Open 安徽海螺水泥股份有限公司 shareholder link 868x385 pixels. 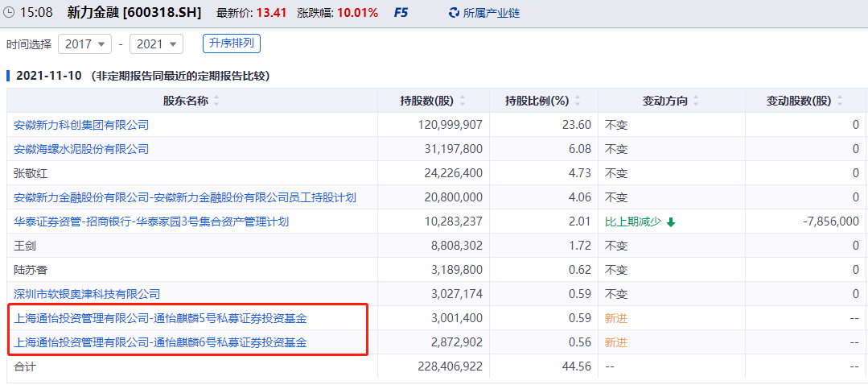click(x=81, y=149)
